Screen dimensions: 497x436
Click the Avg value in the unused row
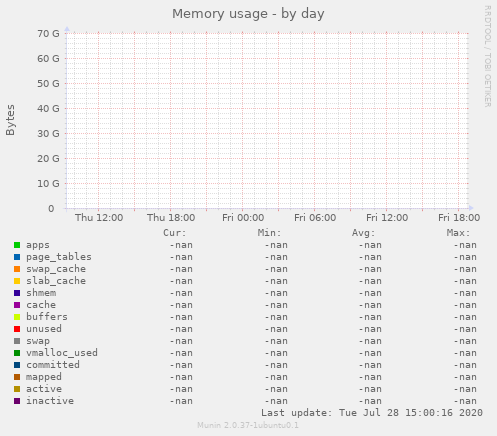tap(370, 329)
